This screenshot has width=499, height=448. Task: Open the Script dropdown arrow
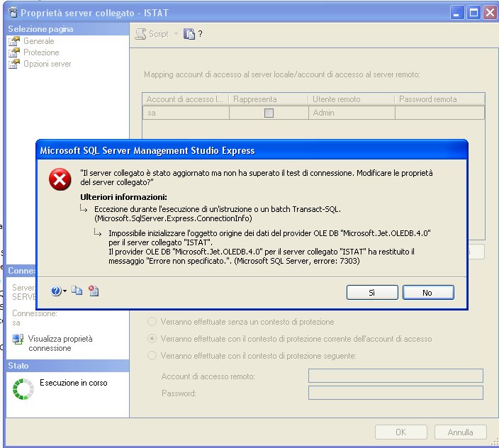(176, 34)
